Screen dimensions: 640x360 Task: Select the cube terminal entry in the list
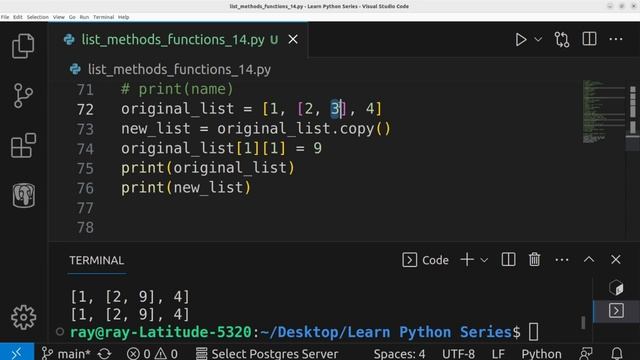616,287
